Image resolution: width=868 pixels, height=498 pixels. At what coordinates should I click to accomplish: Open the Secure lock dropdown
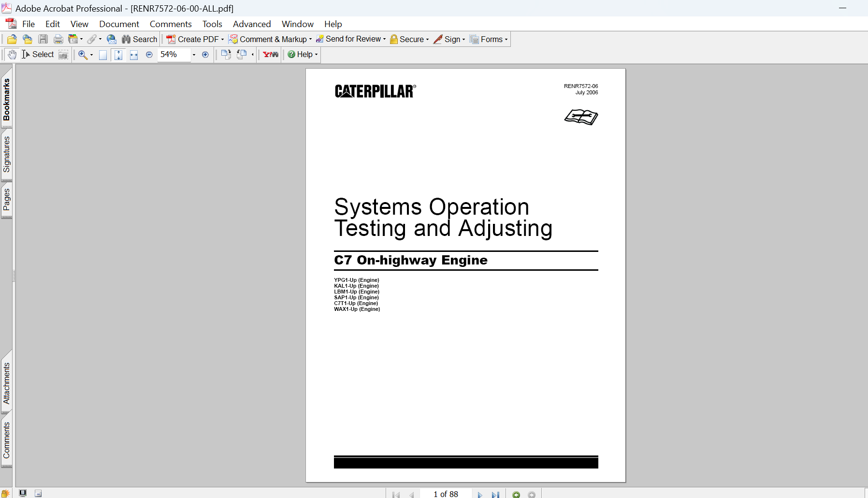409,40
